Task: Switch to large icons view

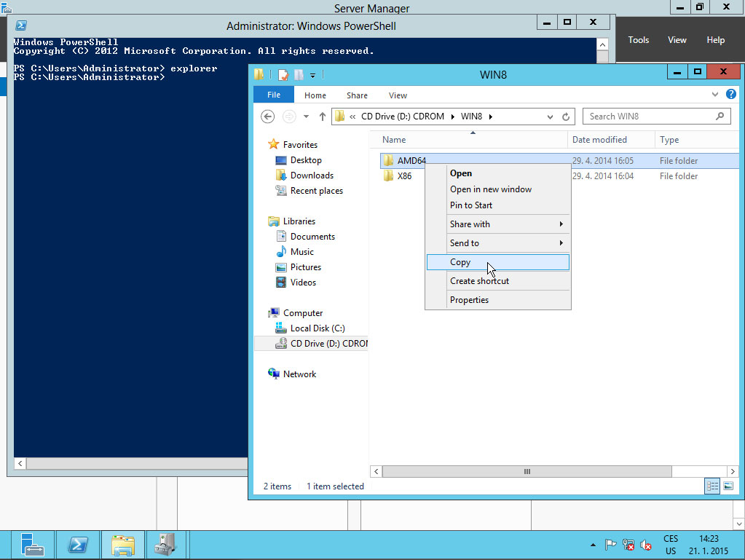Action: click(728, 486)
